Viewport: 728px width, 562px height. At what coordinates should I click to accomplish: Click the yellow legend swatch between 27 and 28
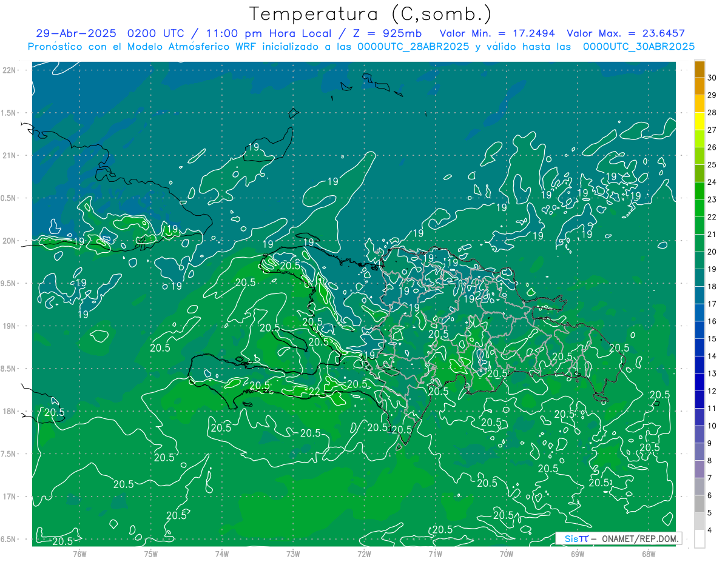click(700, 121)
